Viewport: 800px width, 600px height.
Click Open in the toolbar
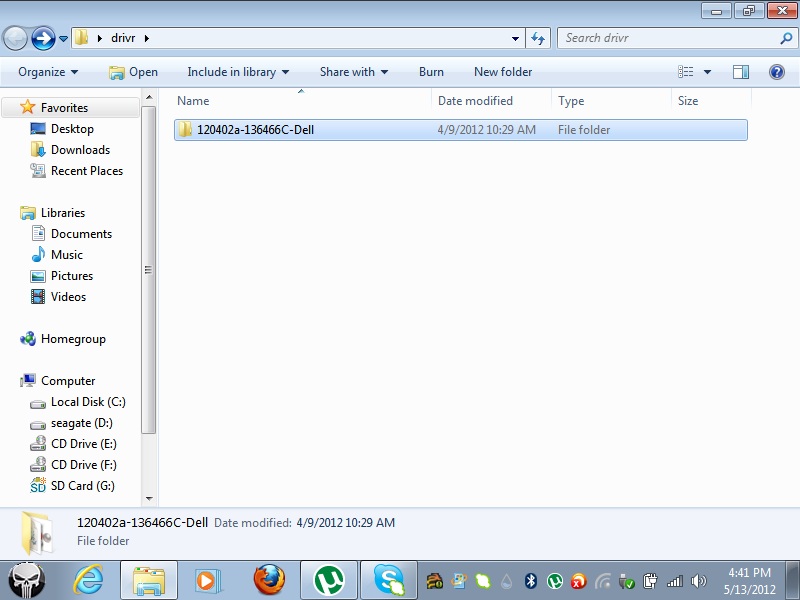click(x=133, y=72)
